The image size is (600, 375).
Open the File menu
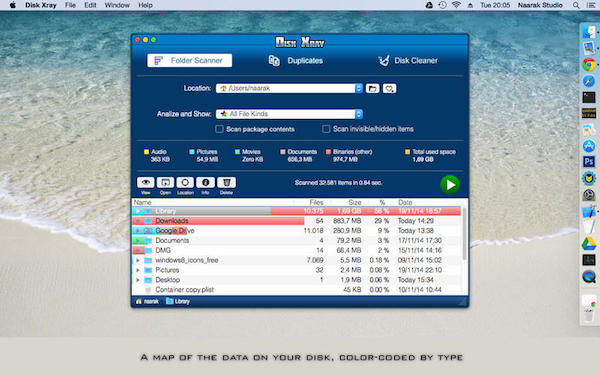click(x=70, y=5)
